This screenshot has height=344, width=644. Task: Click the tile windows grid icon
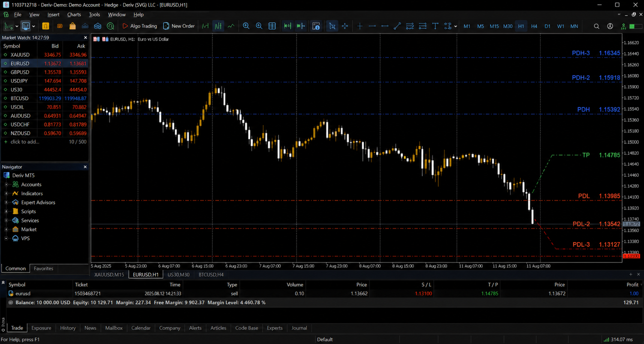272,26
